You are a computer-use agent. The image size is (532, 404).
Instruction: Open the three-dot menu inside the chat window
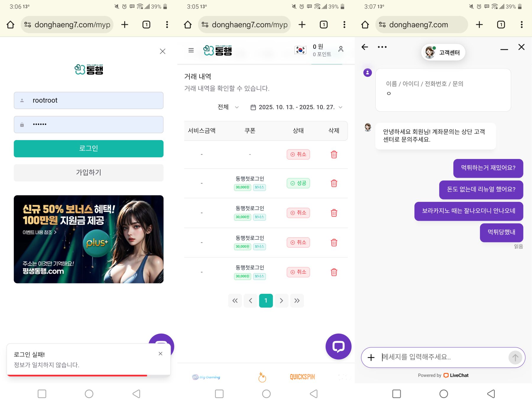[382, 47]
